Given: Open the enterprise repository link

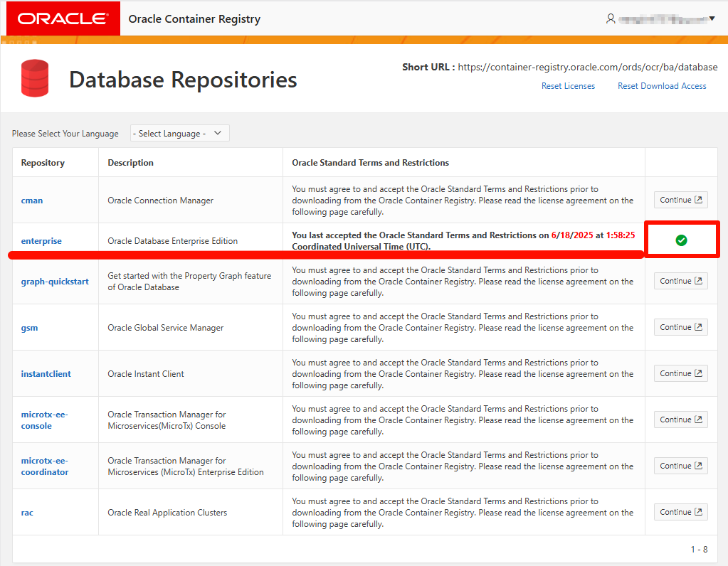Looking at the screenshot, I should pyautogui.click(x=41, y=241).
